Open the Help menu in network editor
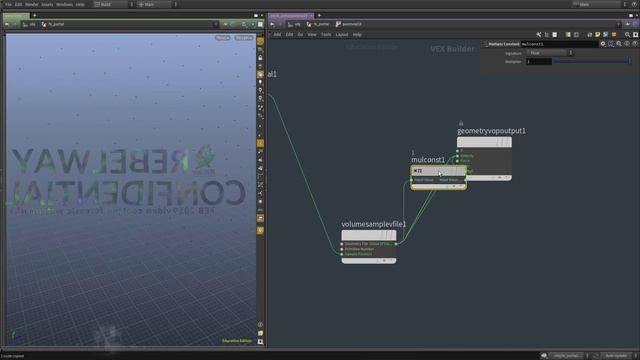The height and width of the screenshot is (360, 640). [x=357, y=35]
